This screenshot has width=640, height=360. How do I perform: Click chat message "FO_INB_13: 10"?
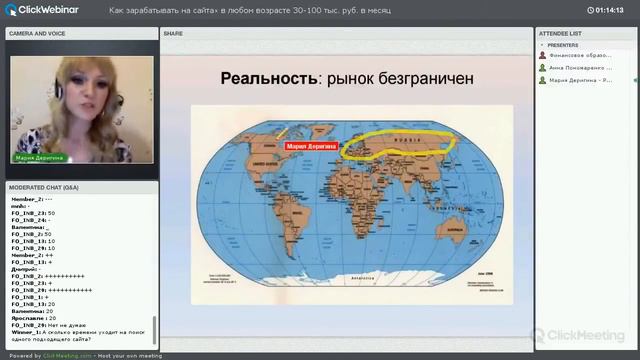click(x=33, y=241)
